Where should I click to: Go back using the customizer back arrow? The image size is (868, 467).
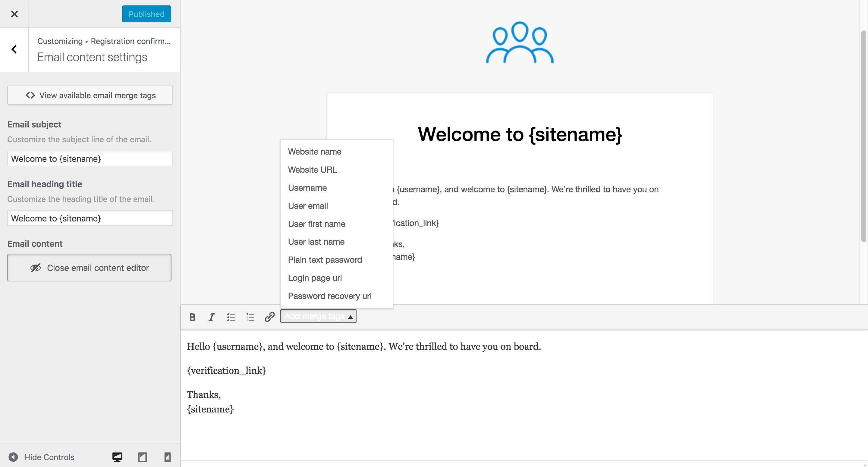(x=14, y=49)
